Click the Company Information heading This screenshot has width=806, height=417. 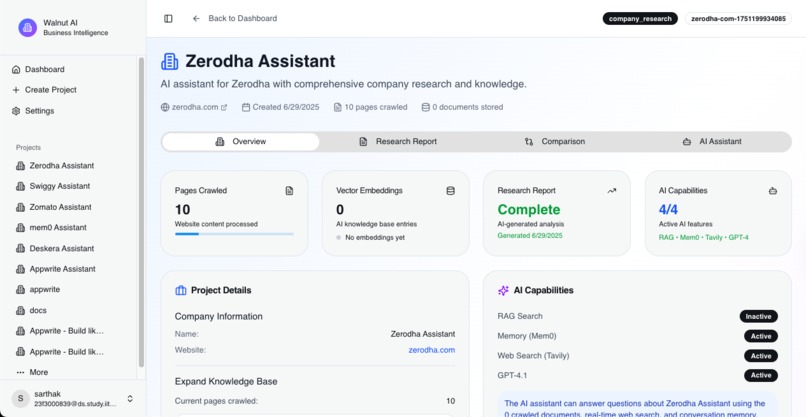(218, 317)
